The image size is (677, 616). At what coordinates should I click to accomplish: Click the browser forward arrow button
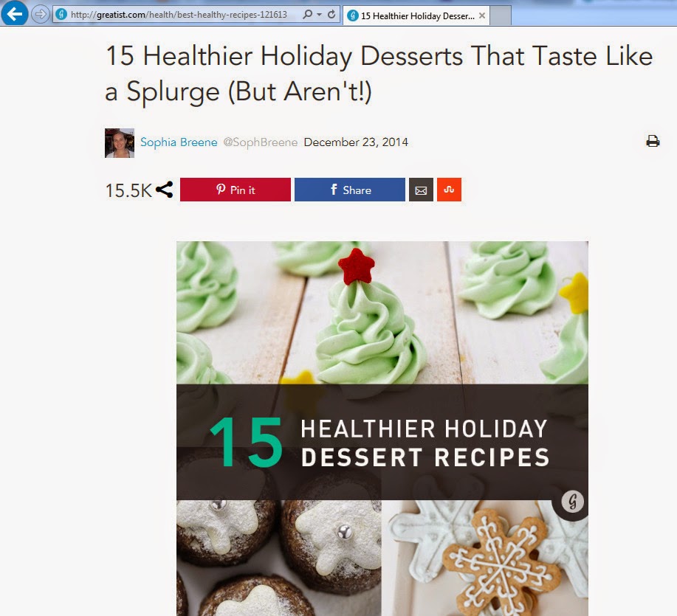(40, 15)
